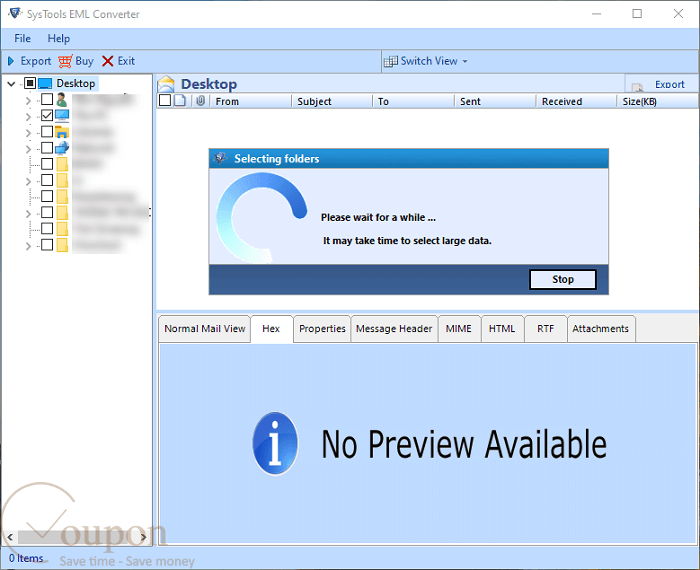The height and width of the screenshot is (570, 700).
Task: Click the icon in the Selecting folders title bar
Action: 220,158
